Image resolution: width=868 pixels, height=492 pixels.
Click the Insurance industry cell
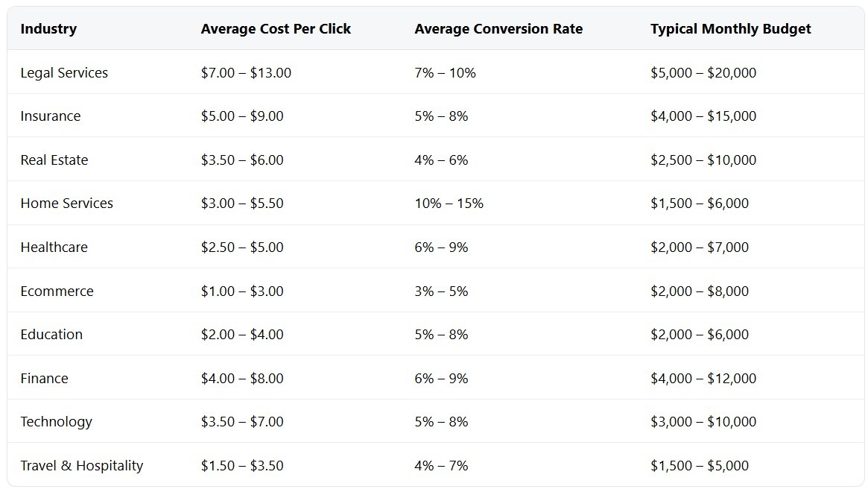coord(51,116)
